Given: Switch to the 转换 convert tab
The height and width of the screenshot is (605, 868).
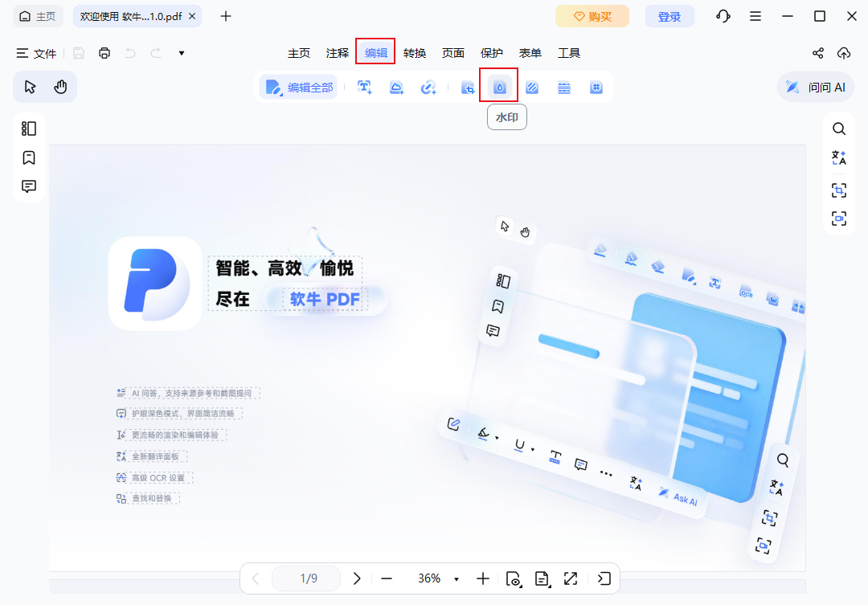Looking at the screenshot, I should point(415,53).
